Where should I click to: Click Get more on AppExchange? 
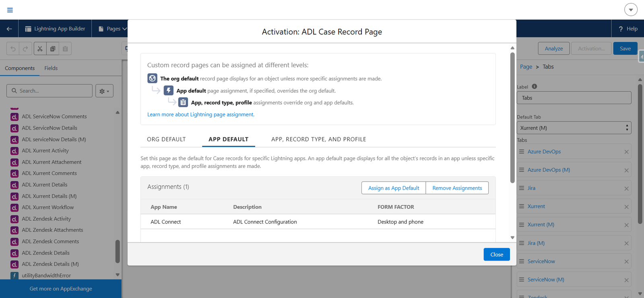click(61, 289)
